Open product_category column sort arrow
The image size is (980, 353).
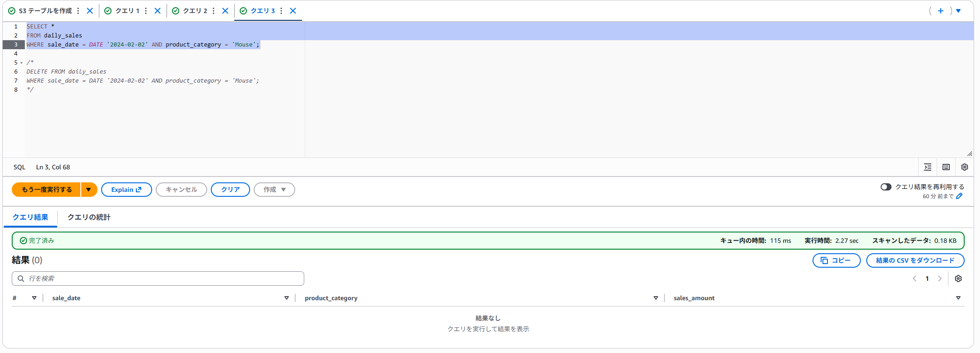click(656, 298)
